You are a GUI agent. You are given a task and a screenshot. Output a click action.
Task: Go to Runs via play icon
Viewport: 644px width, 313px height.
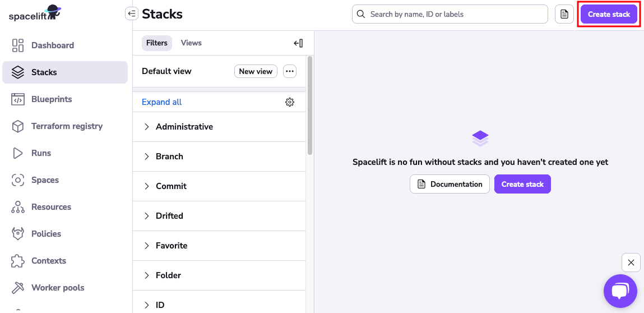pyautogui.click(x=18, y=153)
